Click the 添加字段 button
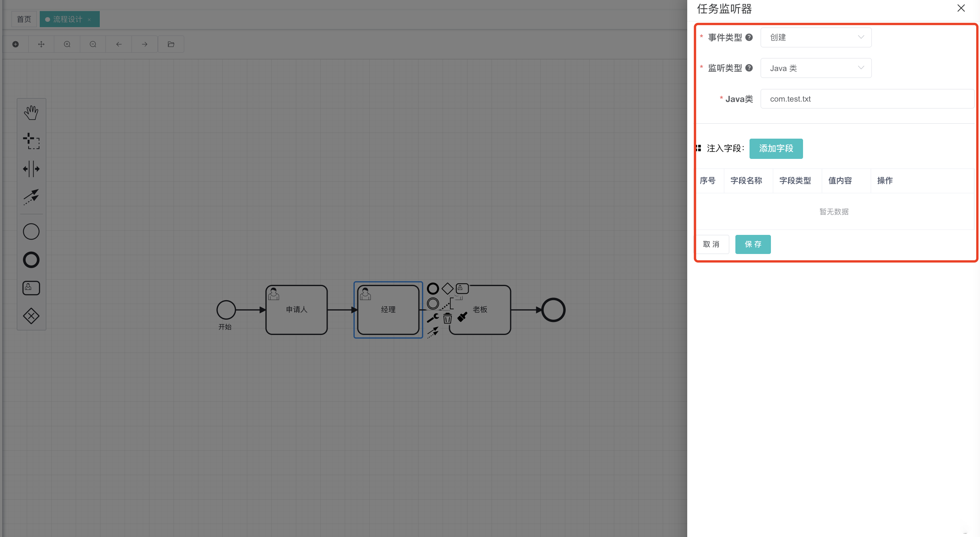Image resolution: width=980 pixels, height=537 pixels. pyautogui.click(x=776, y=149)
